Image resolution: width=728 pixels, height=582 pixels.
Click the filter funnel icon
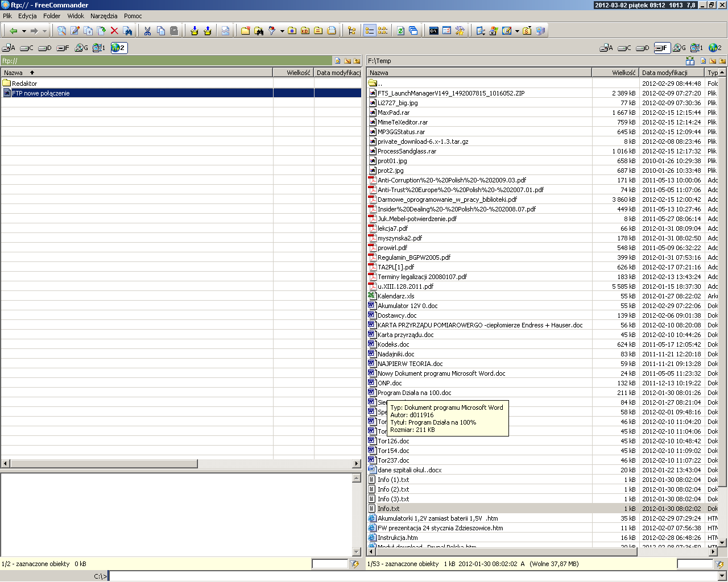(x=272, y=31)
